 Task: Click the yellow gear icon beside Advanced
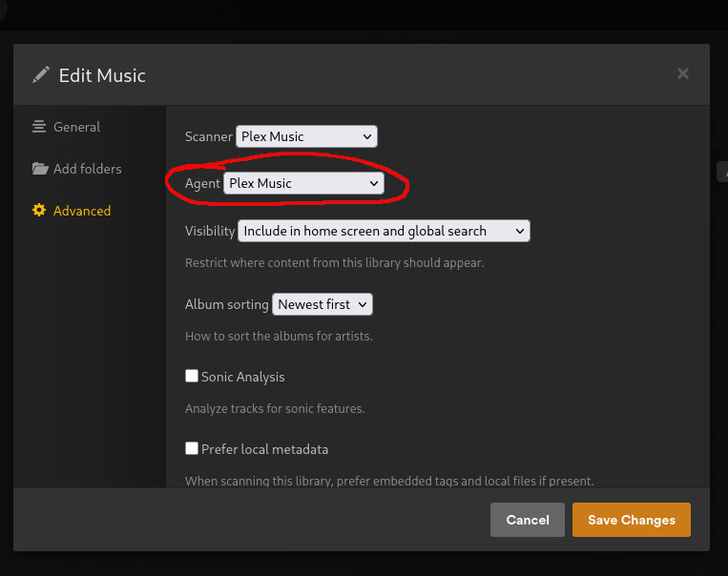coord(39,211)
